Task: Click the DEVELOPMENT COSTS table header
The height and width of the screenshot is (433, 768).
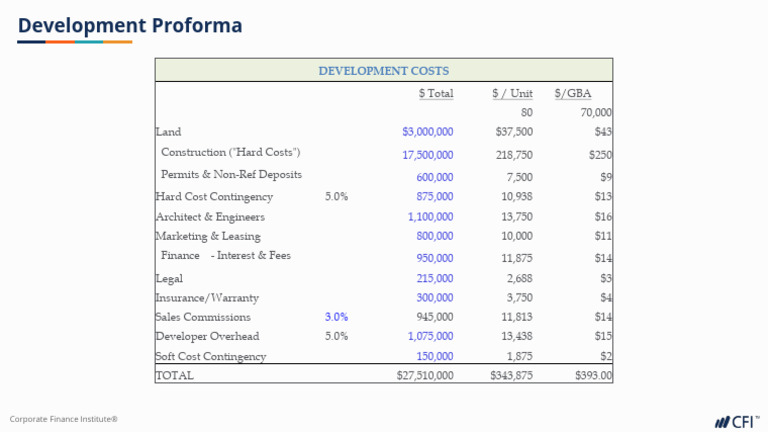Action: coord(383,71)
